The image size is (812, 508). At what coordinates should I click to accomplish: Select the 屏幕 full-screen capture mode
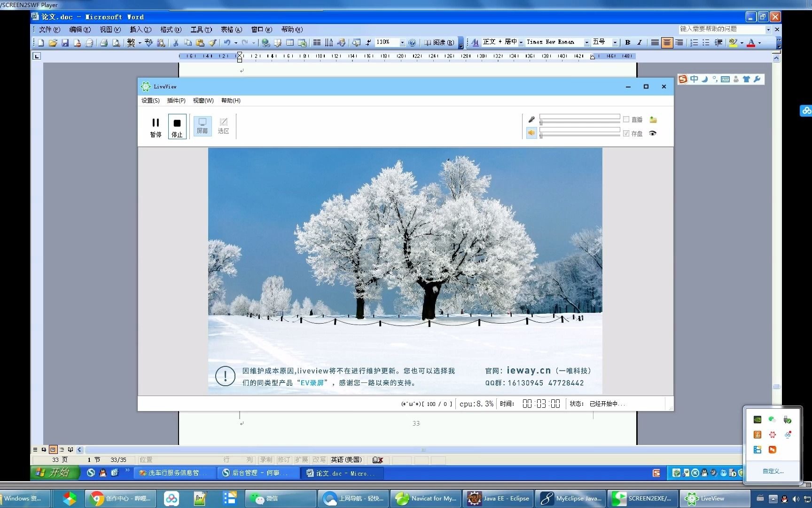tap(203, 126)
